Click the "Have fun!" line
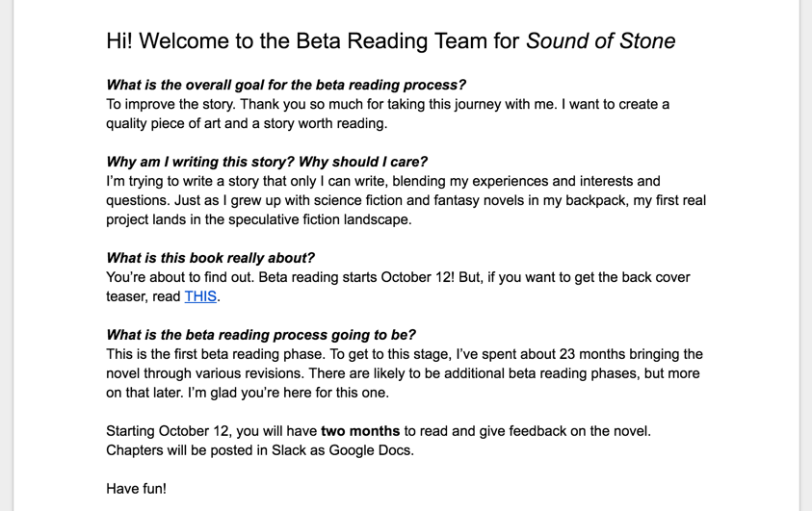 point(136,489)
